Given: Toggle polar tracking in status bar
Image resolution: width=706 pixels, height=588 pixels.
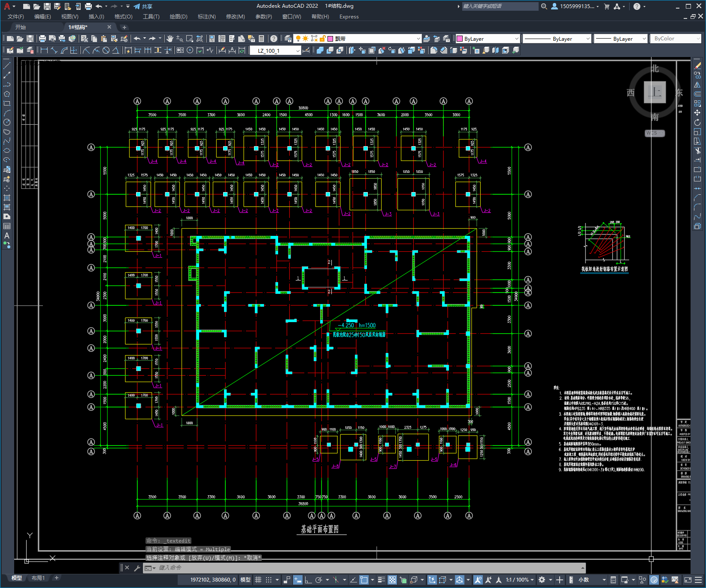Looking at the screenshot, I should coord(318,580).
